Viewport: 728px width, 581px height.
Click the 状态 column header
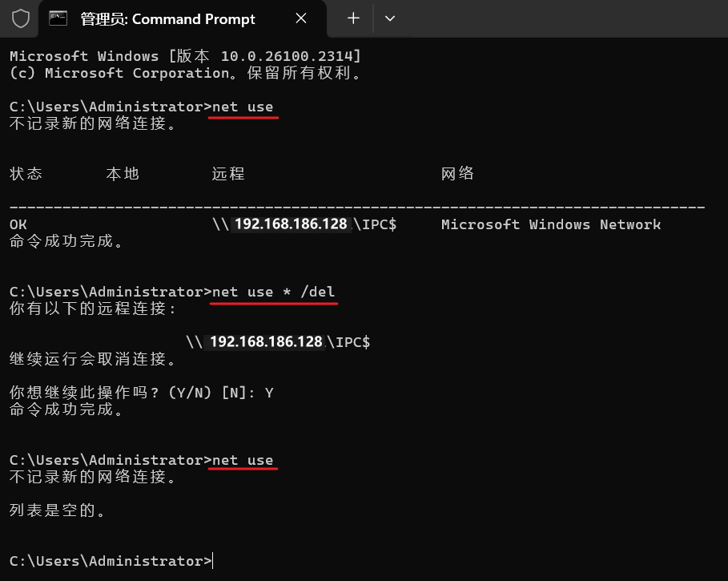click(26, 174)
